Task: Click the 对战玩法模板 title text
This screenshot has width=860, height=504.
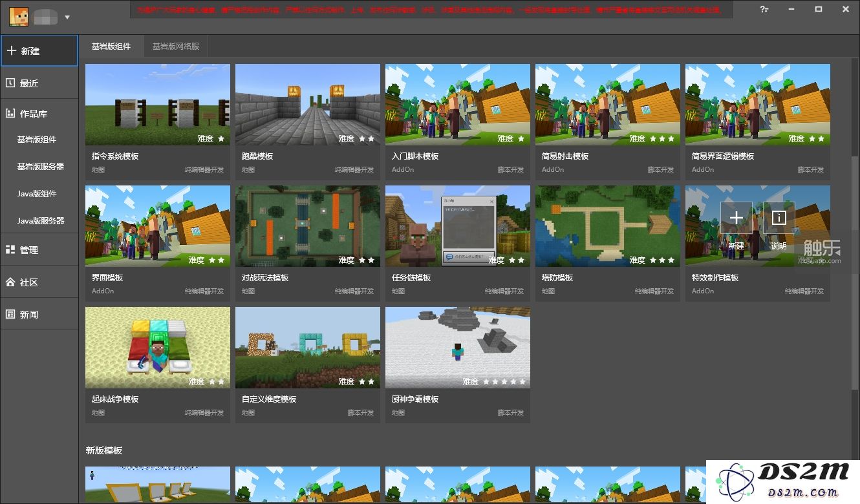Action: 265,278
